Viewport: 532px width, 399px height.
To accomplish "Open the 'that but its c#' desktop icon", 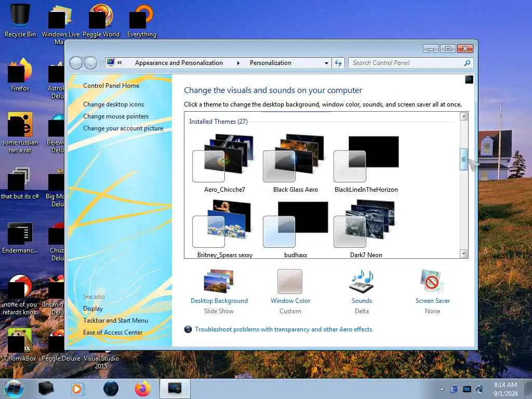I will click(x=20, y=183).
